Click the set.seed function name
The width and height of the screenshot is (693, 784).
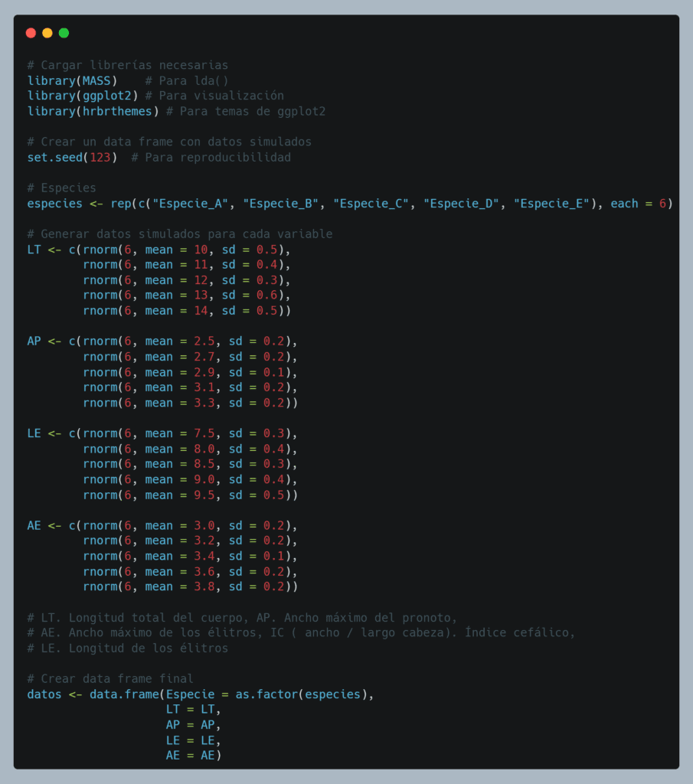[54, 158]
